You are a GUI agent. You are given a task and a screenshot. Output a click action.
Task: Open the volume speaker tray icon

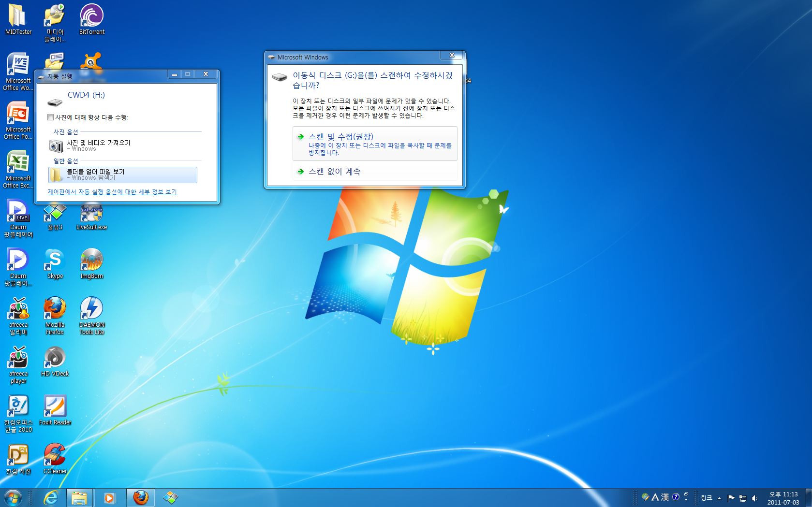[x=754, y=498]
